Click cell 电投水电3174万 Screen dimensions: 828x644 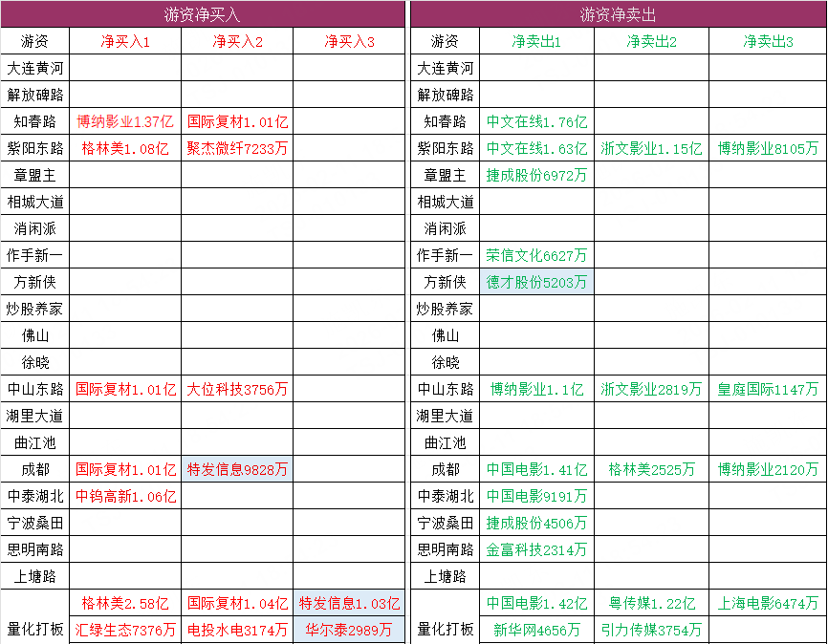pyautogui.click(x=237, y=630)
